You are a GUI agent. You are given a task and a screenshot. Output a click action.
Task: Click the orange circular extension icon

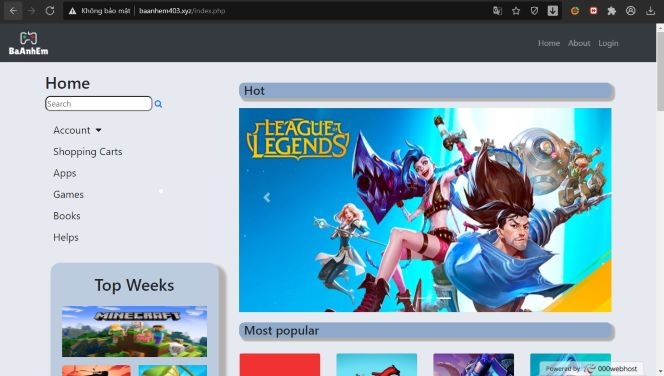(575, 11)
